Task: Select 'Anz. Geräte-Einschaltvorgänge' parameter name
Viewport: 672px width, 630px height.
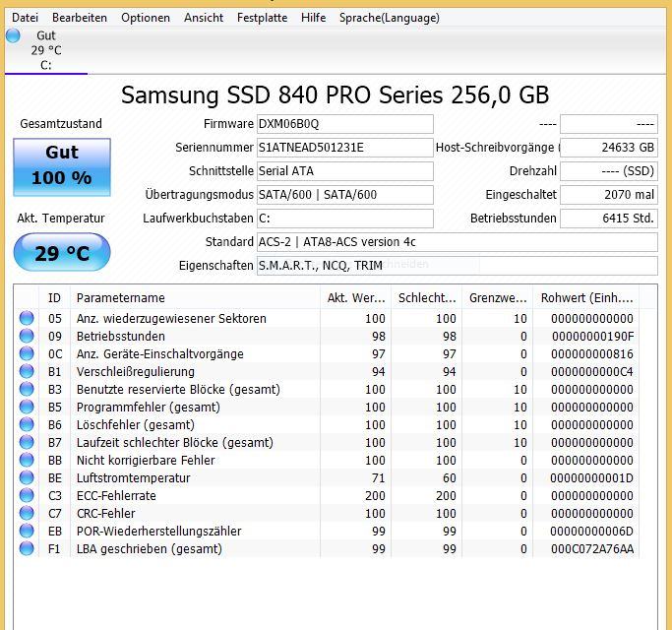Action: [159, 354]
